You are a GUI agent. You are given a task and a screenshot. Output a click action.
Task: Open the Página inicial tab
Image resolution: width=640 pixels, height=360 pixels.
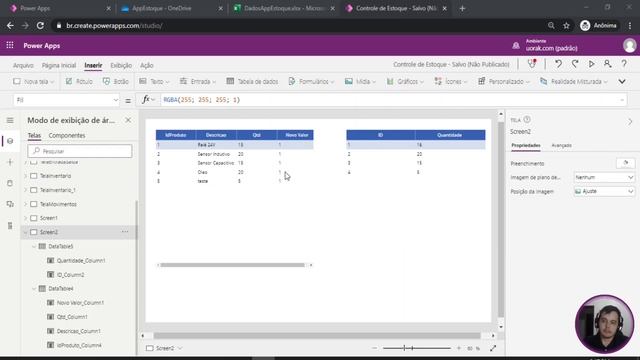point(59,65)
